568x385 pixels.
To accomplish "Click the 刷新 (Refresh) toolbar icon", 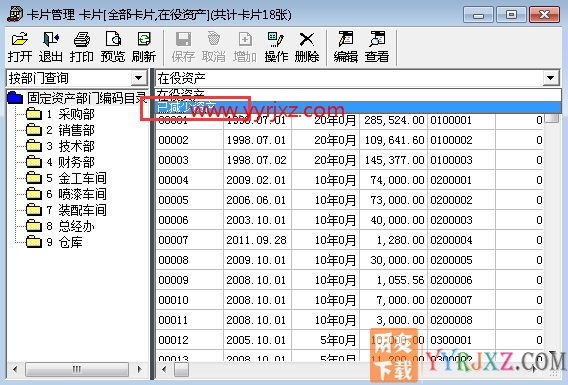I will point(144,48).
